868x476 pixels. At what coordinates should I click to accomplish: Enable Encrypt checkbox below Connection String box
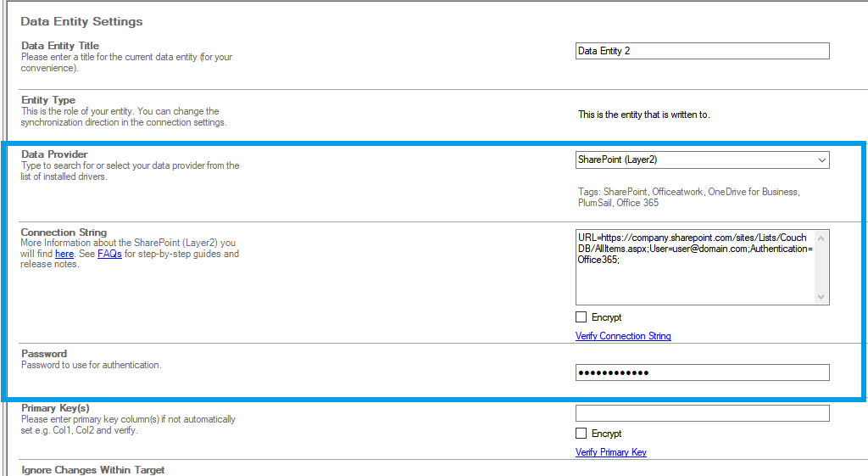tap(581, 317)
